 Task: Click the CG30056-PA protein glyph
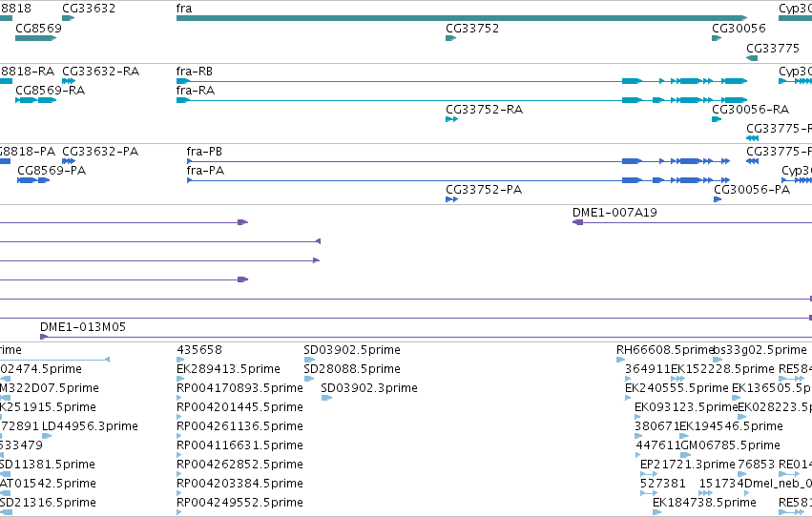[x=718, y=199]
